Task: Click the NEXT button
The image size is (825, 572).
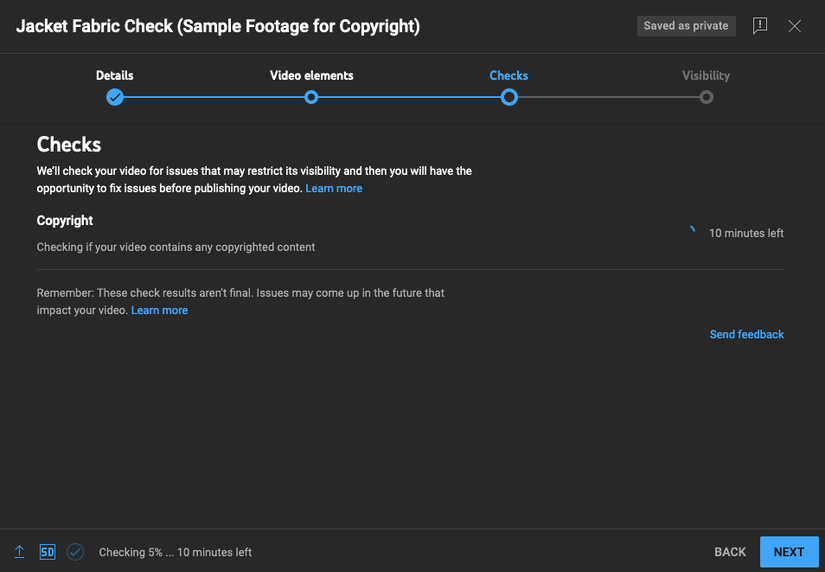Action: [x=789, y=551]
